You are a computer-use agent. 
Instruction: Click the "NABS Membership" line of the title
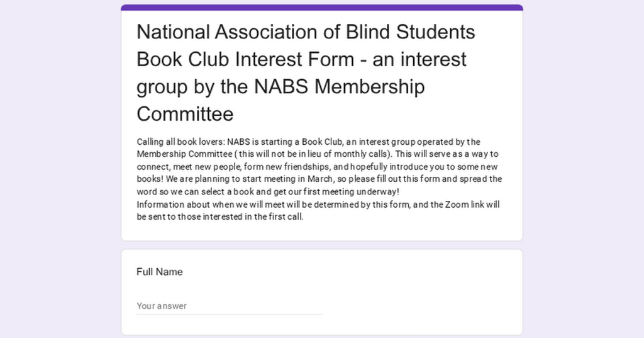340,86
